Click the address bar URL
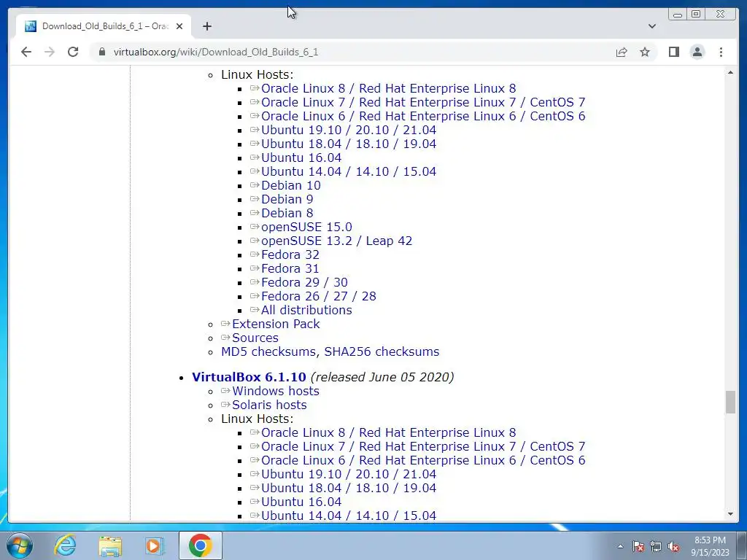Image resolution: width=747 pixels, height=560 pixels. point(216,52)
